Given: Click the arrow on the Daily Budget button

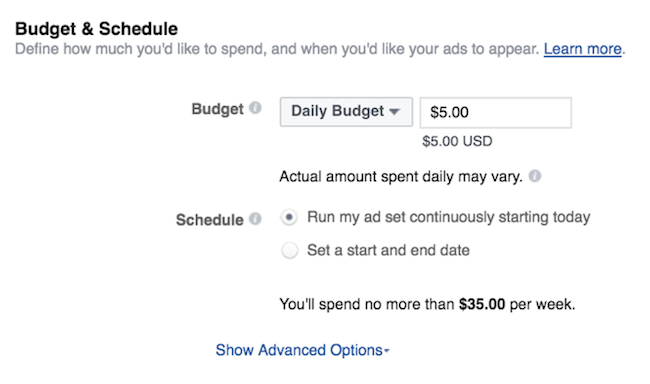Looking at the screenshot, I should click(x=395, y=111).
